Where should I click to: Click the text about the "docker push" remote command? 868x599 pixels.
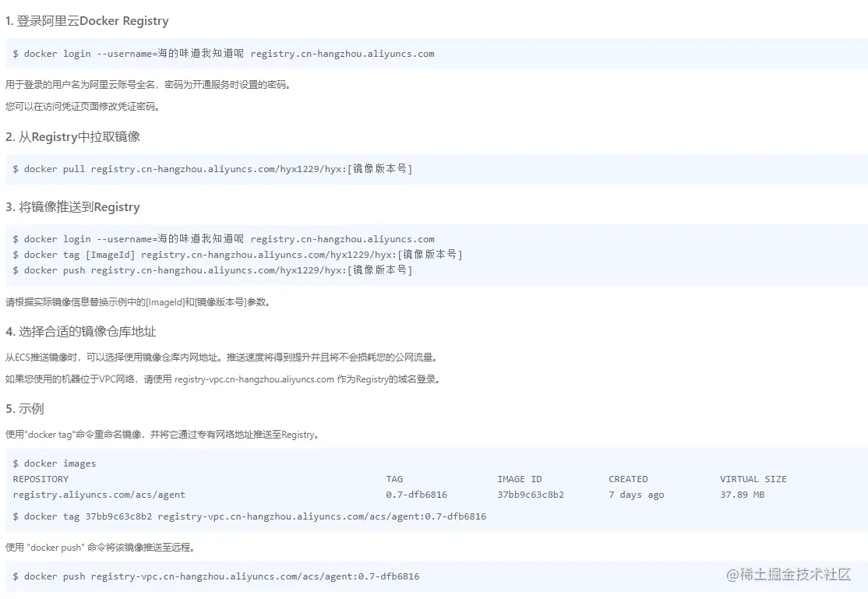tap(101, 548)
